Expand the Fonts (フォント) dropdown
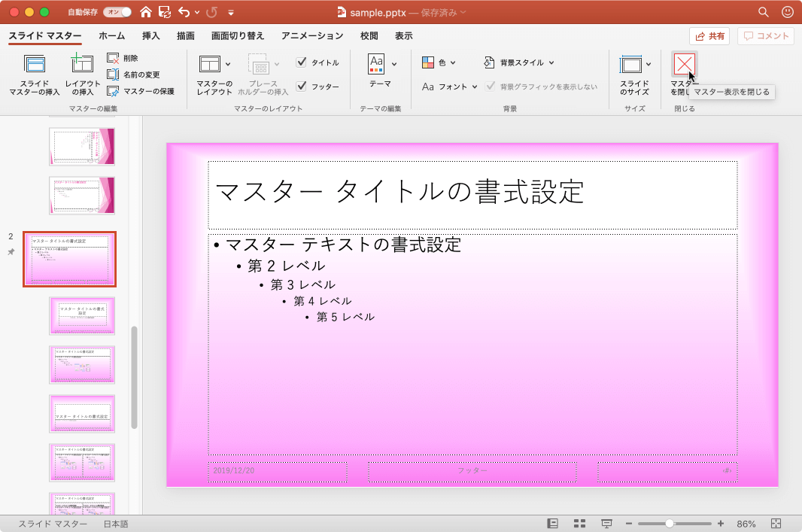This screenshot has width=802, height=532. (450, 87)
